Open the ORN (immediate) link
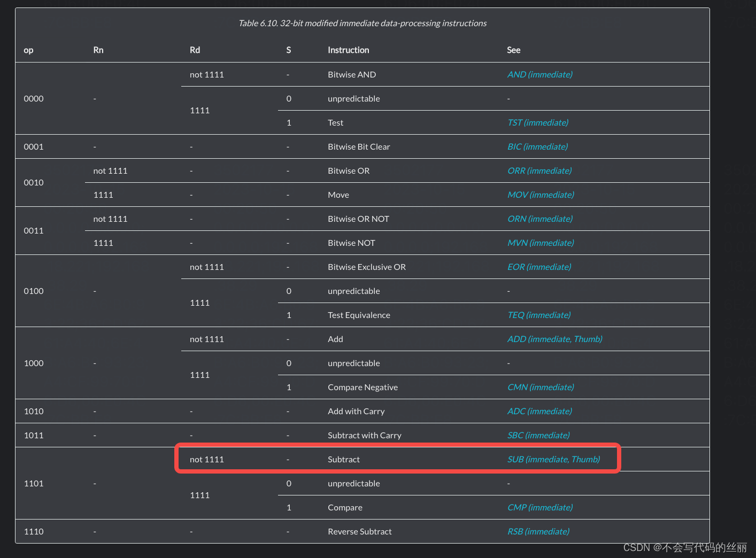756x558 pixels. coord(539,219)
